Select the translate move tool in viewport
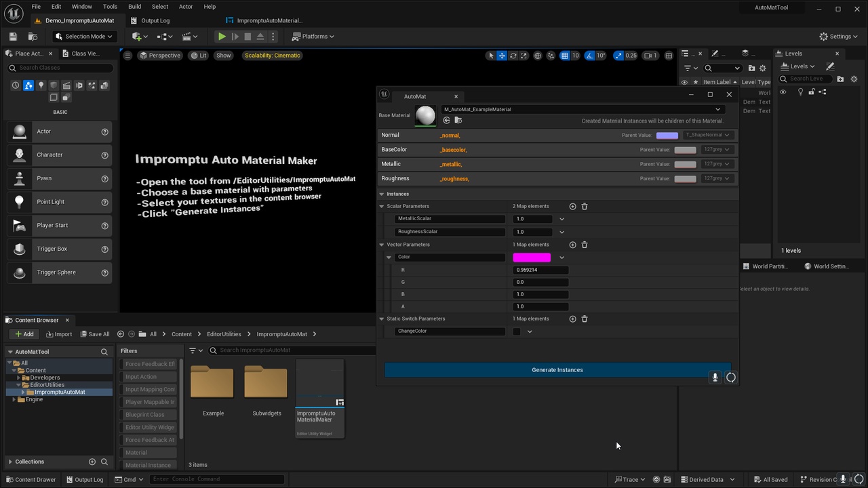This screenshot has width=868, height=488. [502, 56]
